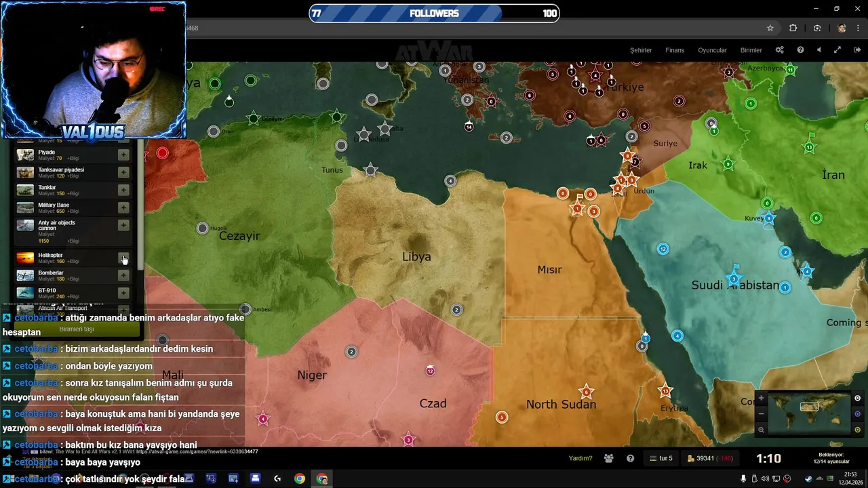Leave the game via exit icon

tap(857, 49)
